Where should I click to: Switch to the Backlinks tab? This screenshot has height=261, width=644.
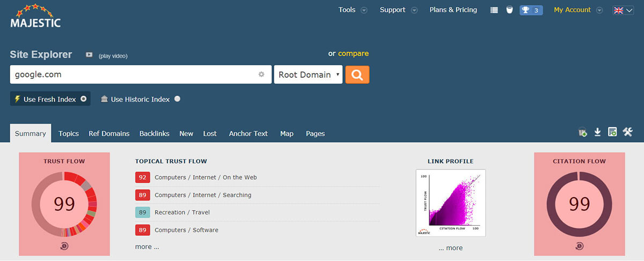pyautogui.click(x=155, y=133)
